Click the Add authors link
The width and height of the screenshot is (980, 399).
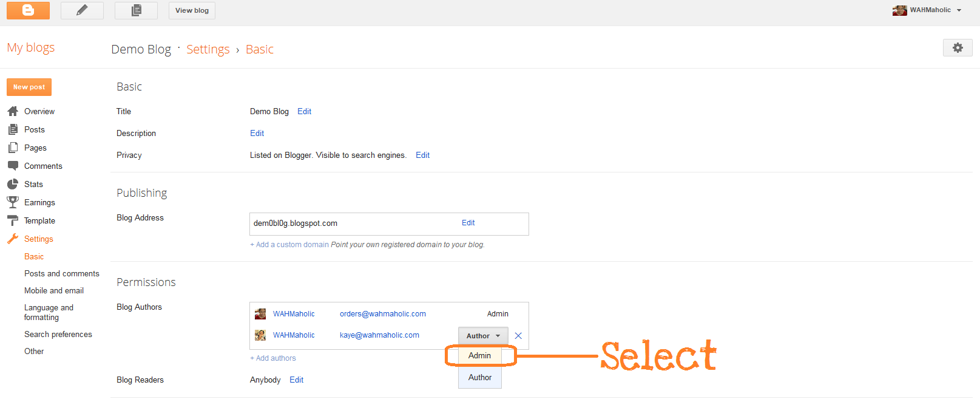(273, 358)
